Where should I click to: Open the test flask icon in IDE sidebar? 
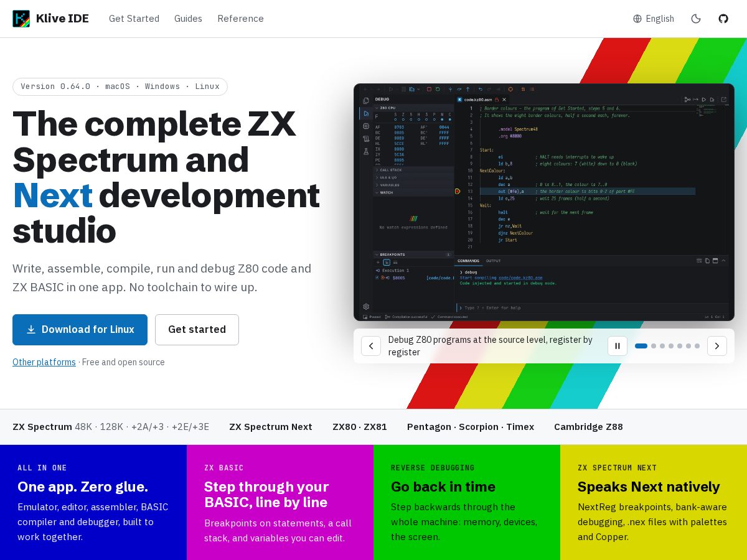(366, 151)
